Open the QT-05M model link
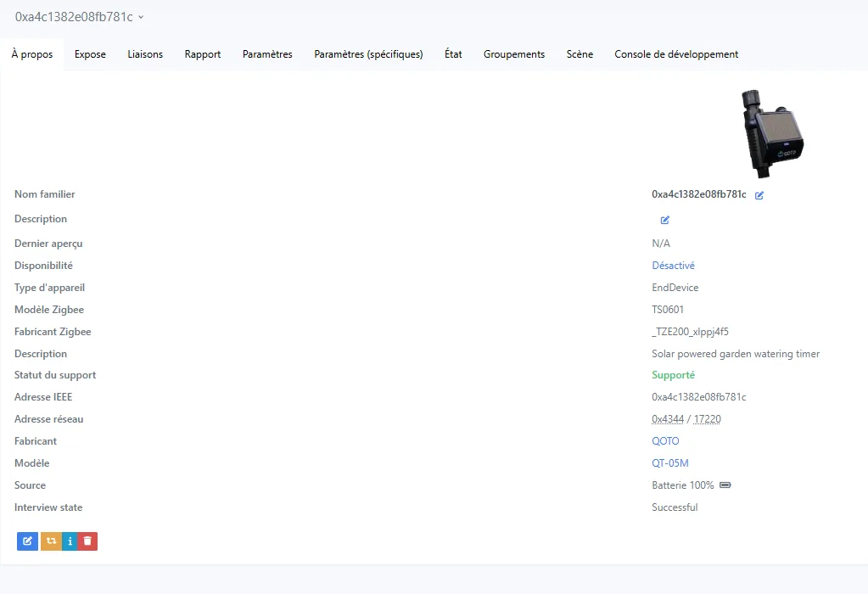 pos(669,463)
